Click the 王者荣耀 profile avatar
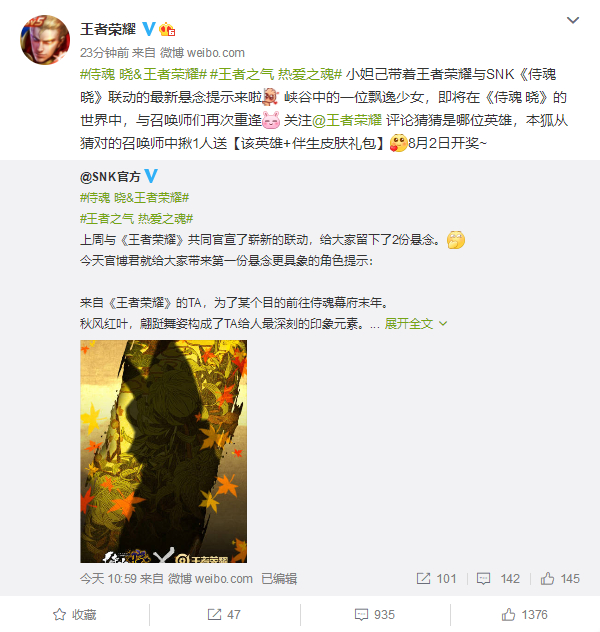 (45, 40)
